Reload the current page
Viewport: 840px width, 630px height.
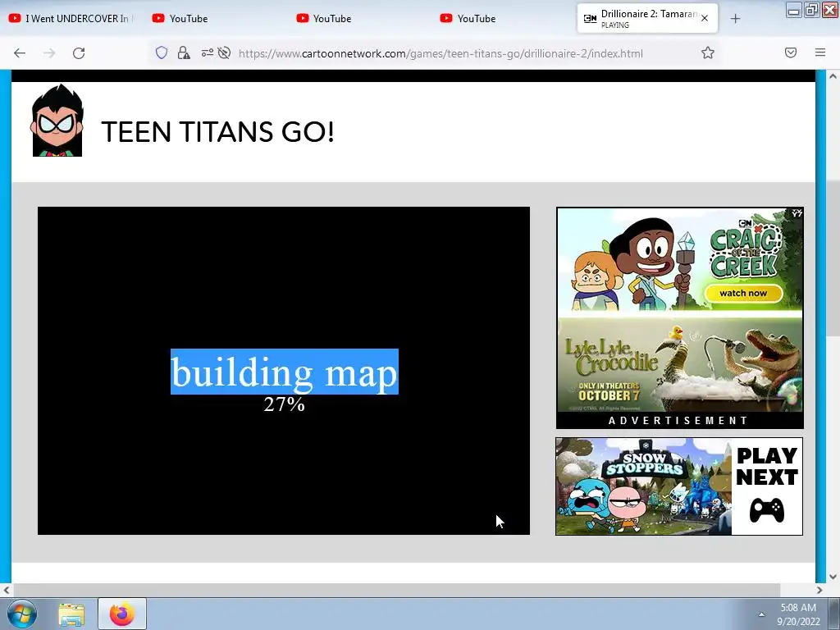coord(79,53)
